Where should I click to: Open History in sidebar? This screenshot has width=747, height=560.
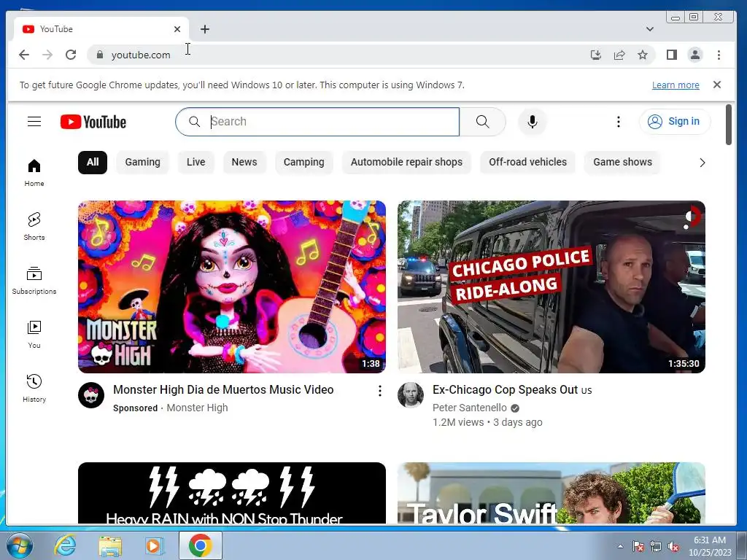click(x=34, y=388)
